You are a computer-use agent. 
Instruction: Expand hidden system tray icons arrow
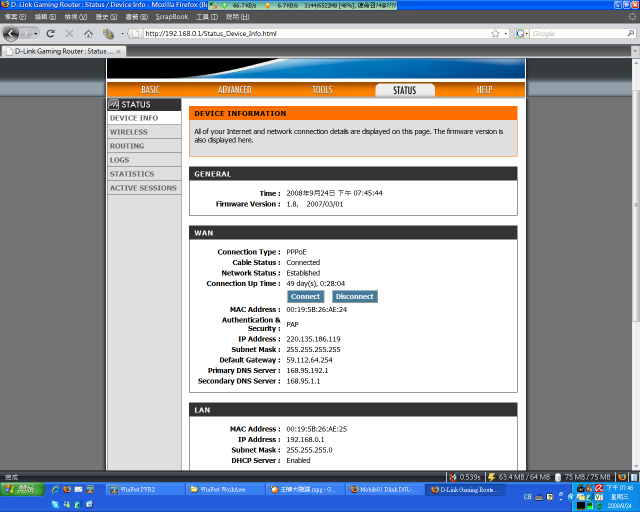point(571,497)
